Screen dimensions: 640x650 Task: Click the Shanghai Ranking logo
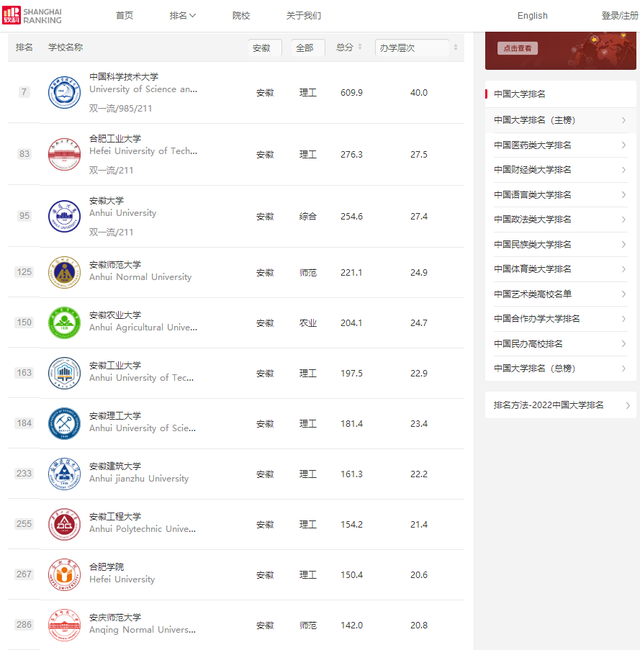(x=32, y=15)
